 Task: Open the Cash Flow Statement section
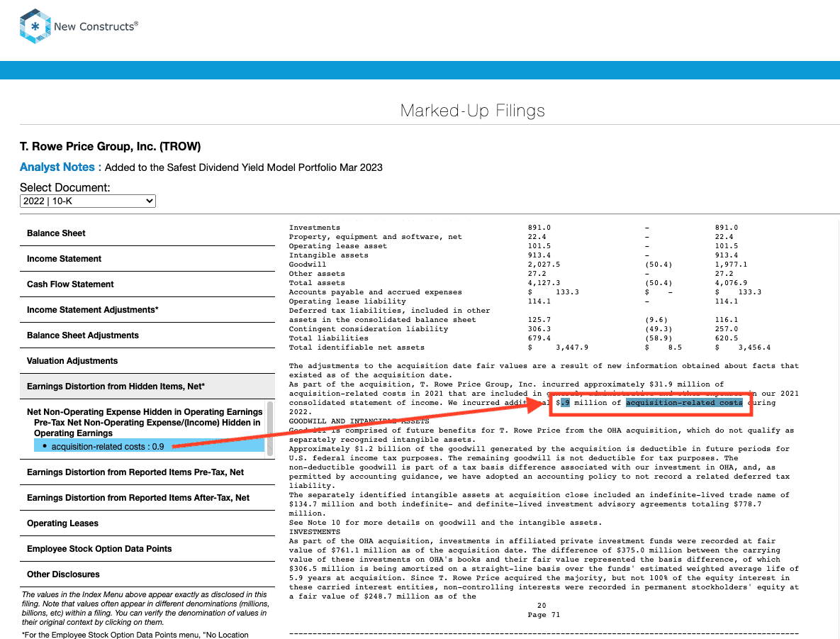[147, 284]
